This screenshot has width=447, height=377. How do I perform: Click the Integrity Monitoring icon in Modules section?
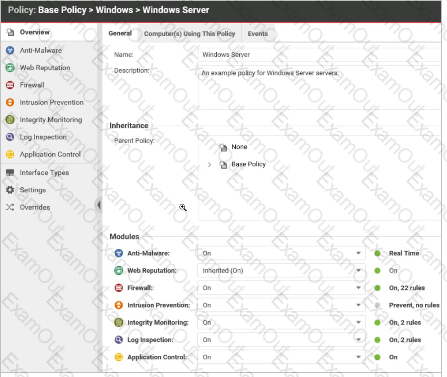click(x=119, y=322)
